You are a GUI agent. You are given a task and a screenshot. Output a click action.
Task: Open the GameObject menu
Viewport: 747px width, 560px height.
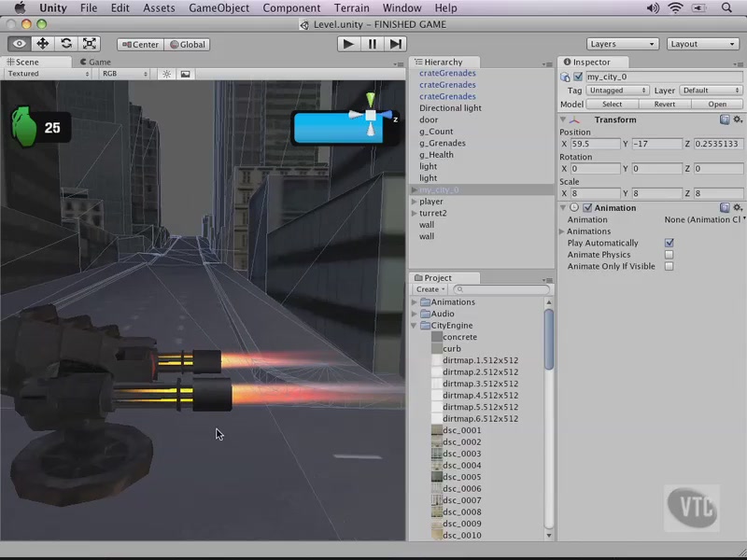coord(218,8)
